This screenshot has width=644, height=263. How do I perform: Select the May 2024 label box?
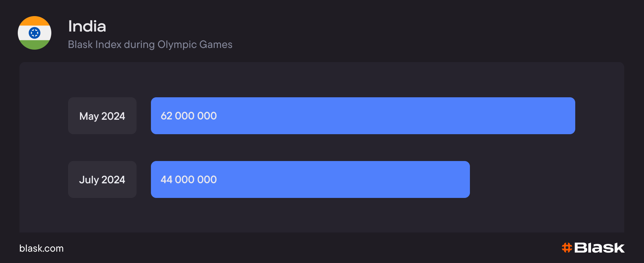point(102,116)
